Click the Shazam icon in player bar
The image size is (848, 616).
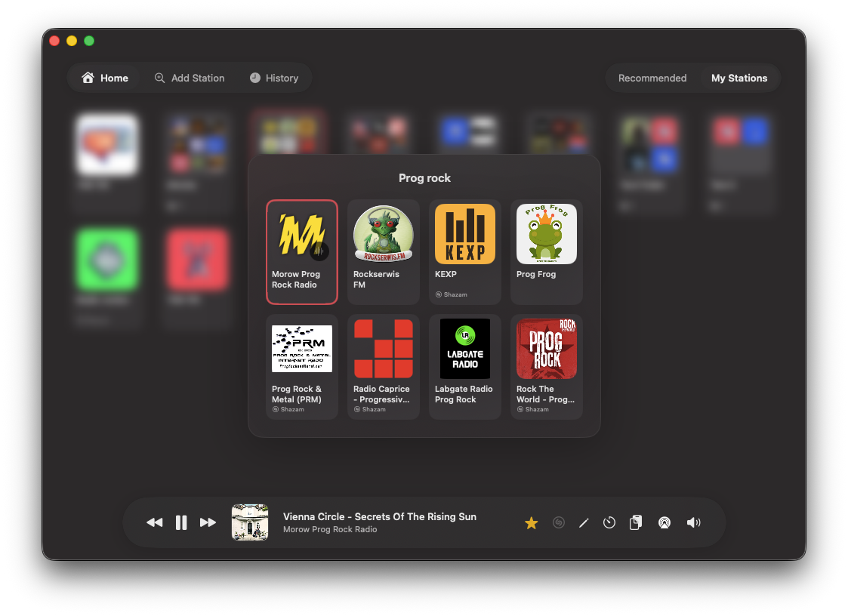pyautogui.click(x=559, y=522)
